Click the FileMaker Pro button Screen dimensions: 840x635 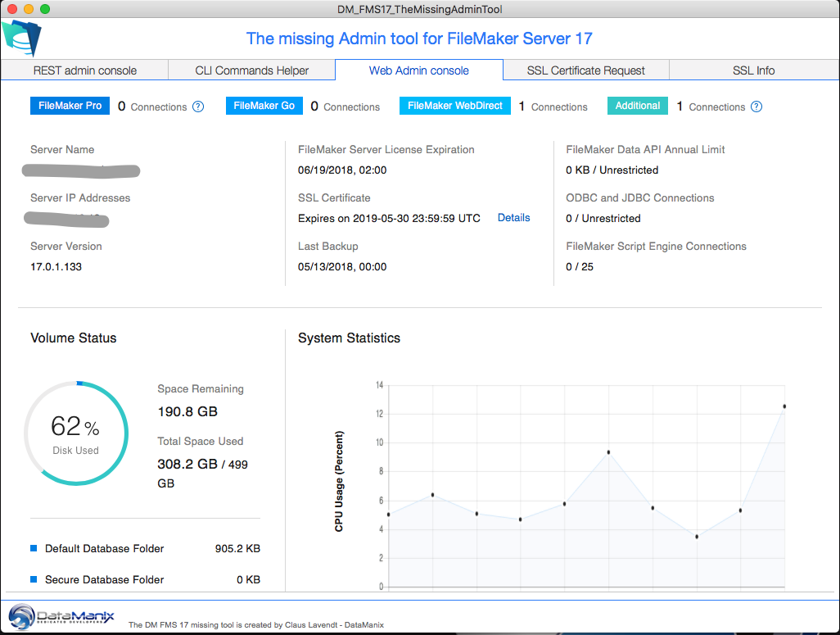70,106
